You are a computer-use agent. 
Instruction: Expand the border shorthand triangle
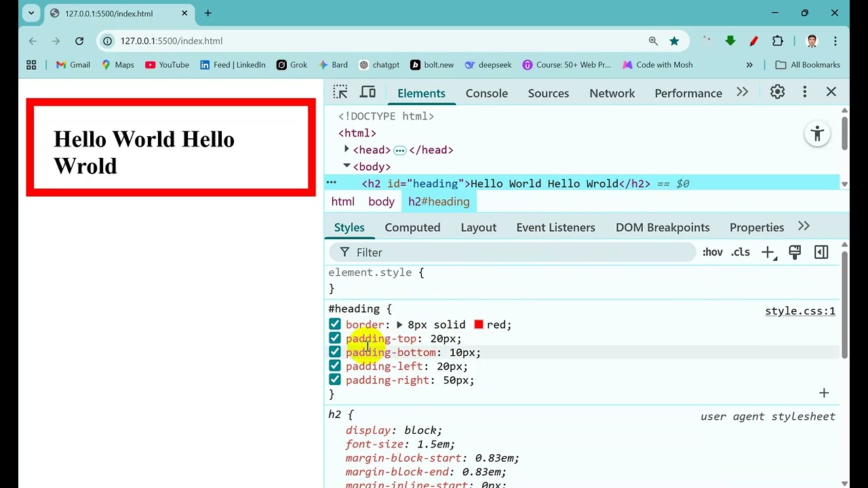click(399, 325)
